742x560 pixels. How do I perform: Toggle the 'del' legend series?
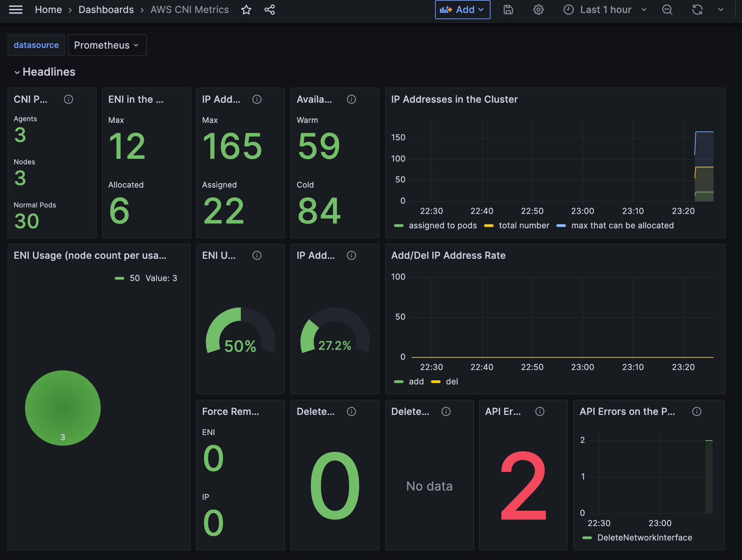452,382
